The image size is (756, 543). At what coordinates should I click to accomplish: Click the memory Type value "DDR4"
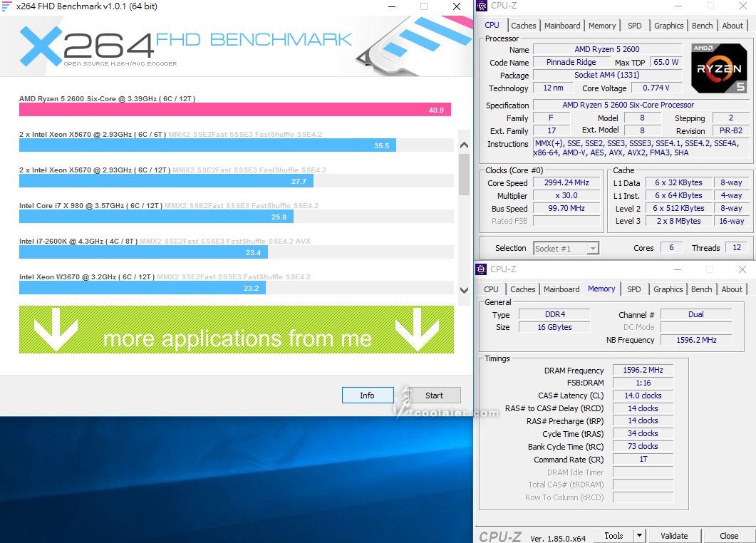click(x=555, y=314)
